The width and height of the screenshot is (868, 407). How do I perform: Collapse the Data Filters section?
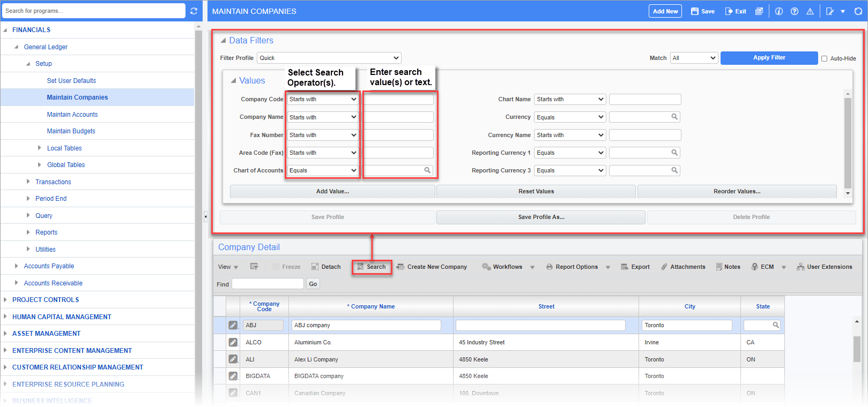pyautogui.click(x=223, y=40)
